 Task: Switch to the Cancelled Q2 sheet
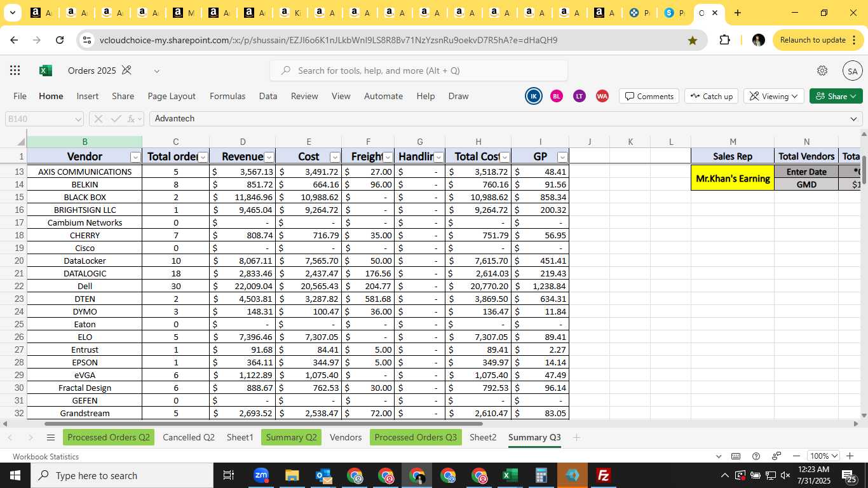coord(189,437)
